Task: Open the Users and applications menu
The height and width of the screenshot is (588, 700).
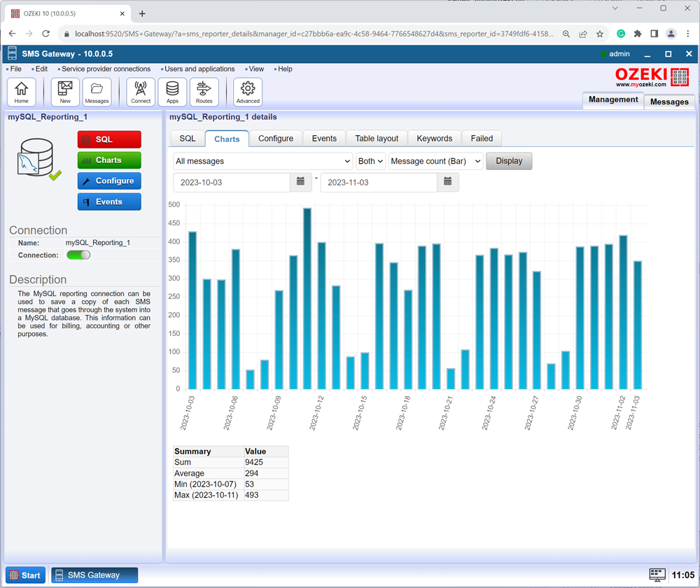Action: [199, 69]
